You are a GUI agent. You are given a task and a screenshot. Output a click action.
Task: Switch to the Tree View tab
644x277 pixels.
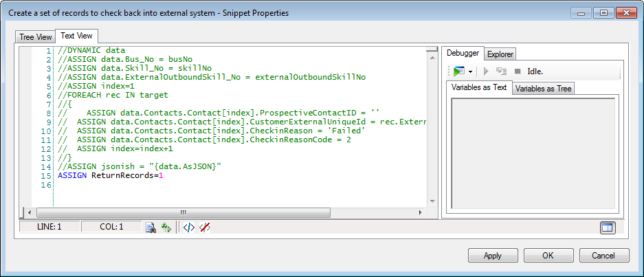[x=36, y=36]
